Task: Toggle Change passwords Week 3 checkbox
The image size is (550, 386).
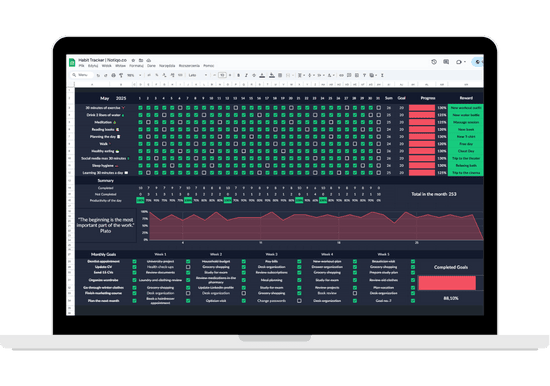Action: 299,301
